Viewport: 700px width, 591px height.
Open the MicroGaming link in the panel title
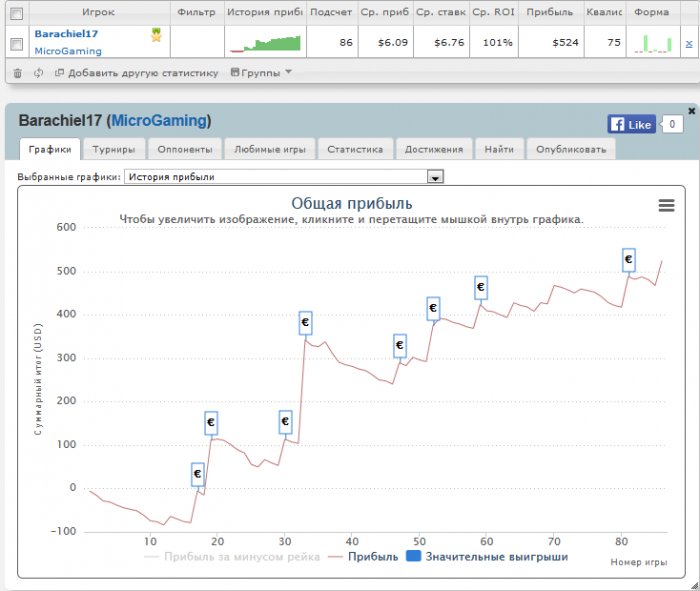(x=160, y=121)
